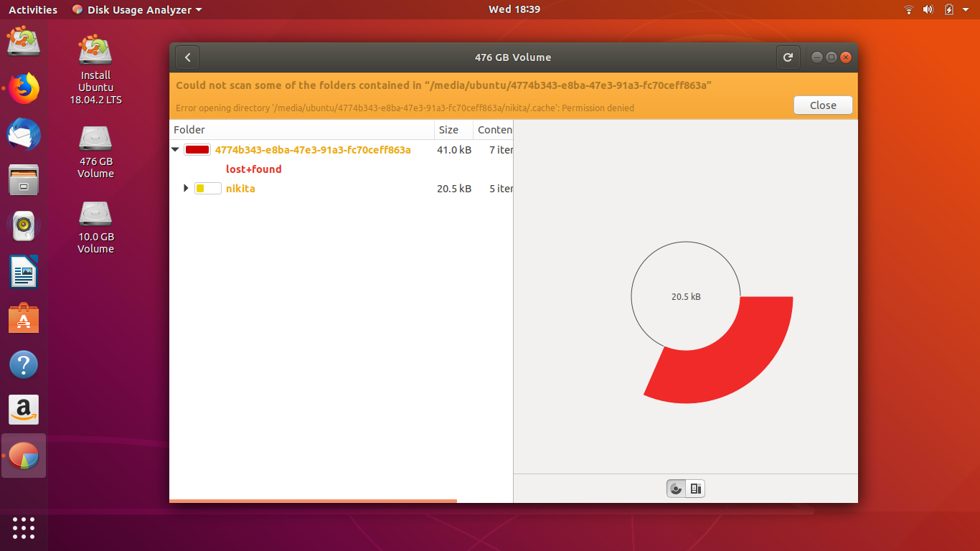Open the Wi-Fi network indicator
The width and height of the screenshot is (980, 551).
point(908,9)
